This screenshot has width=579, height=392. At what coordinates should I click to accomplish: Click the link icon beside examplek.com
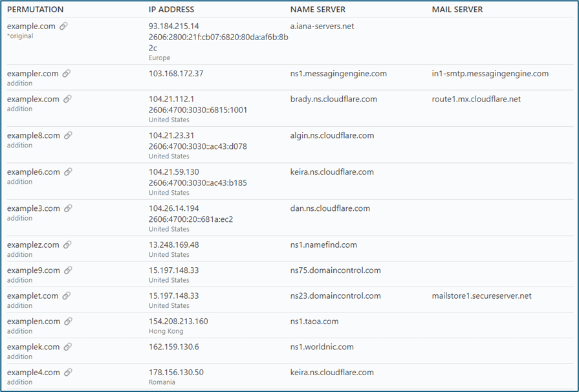click(x=68, y=347)
